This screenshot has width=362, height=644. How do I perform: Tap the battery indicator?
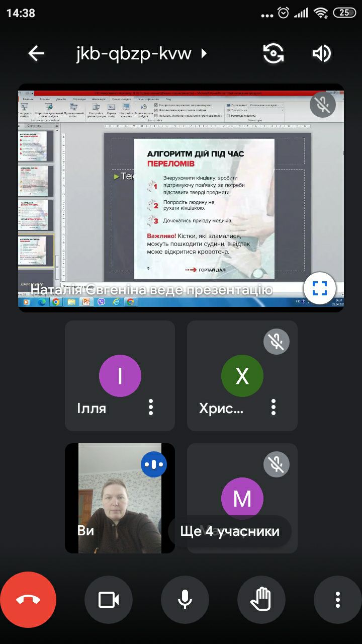tap(344, 13)
